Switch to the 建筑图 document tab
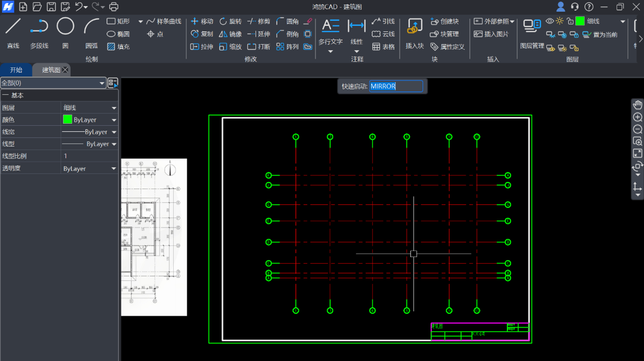 click(51, 70)
